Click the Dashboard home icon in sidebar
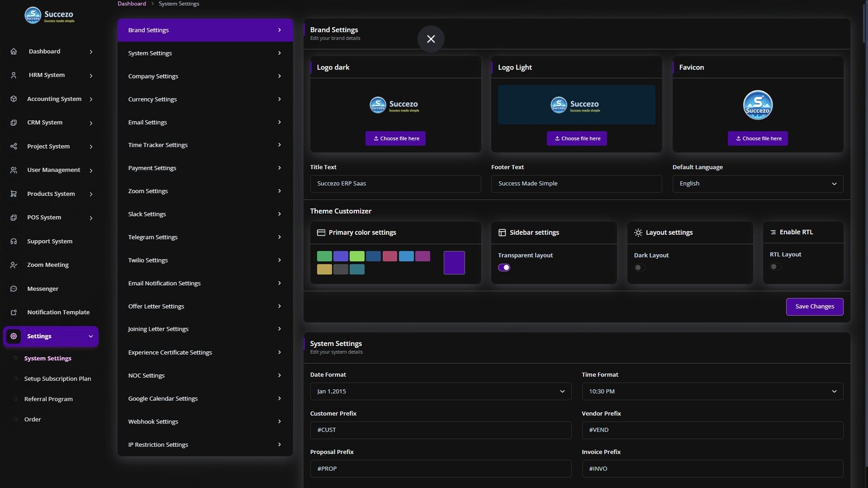Viewport: 868px width, 488px height. (x=14, y=52)
